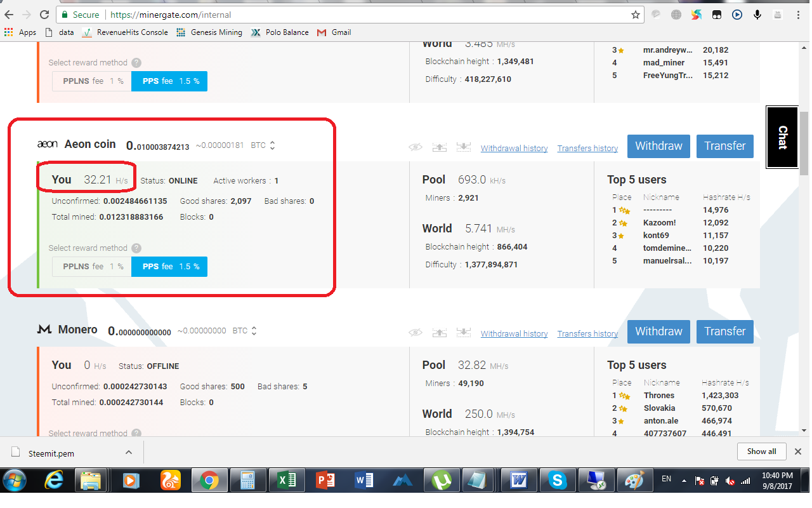Go back using the browser back arrow

coord(10,14)
